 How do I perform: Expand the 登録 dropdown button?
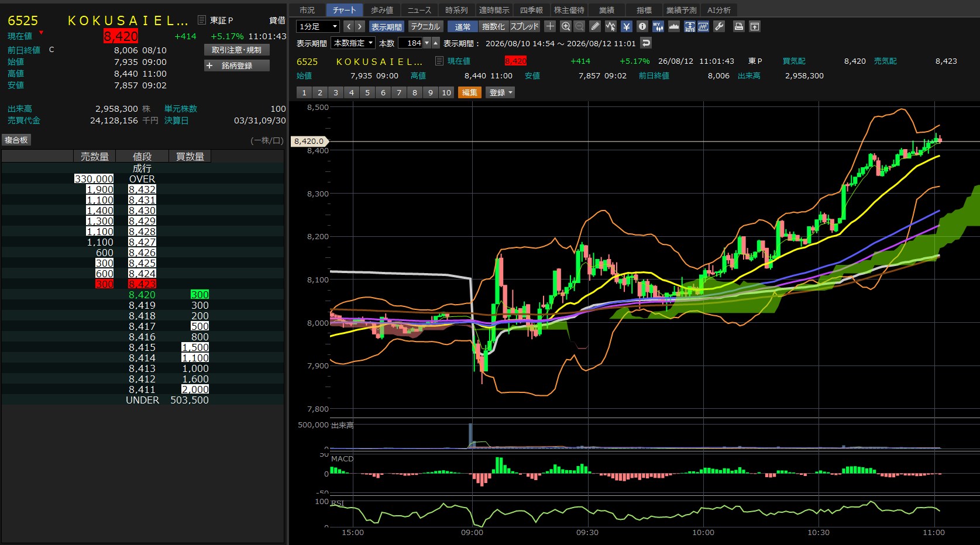pyautogui.click(x=500, y=92)
